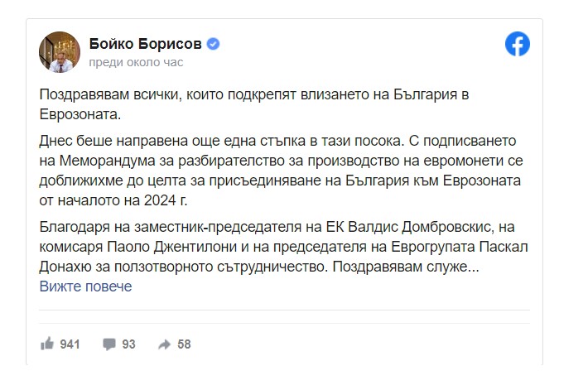This screenshot has width=588, height=385.
Task: Click the 93 comments count
Action: tap(128, 344)
